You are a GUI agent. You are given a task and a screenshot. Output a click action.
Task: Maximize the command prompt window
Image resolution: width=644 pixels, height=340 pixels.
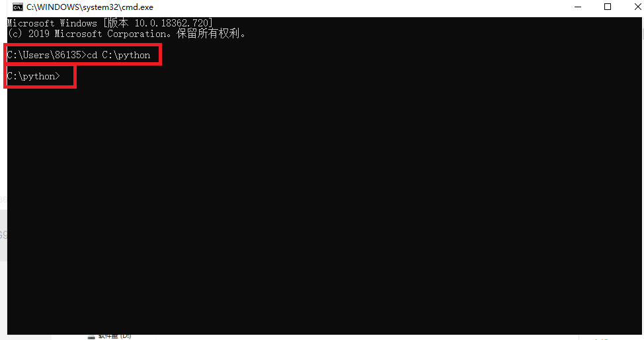[x=608, y=7]
